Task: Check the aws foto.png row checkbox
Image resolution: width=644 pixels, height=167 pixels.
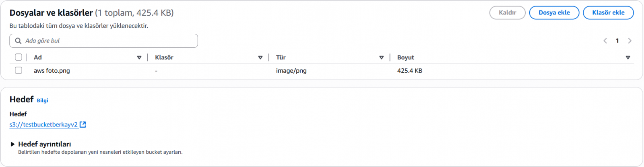Action: pyautogui.click(x=19, y=71)
